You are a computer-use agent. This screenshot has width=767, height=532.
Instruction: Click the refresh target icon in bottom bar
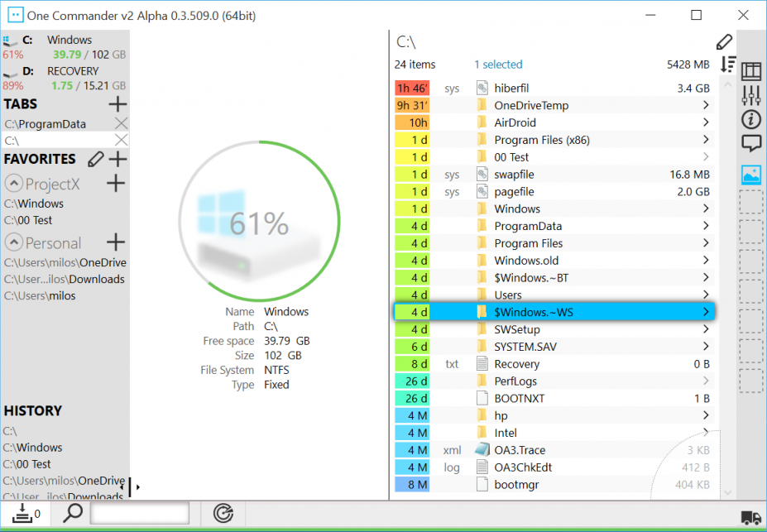[x=223, y=514]
